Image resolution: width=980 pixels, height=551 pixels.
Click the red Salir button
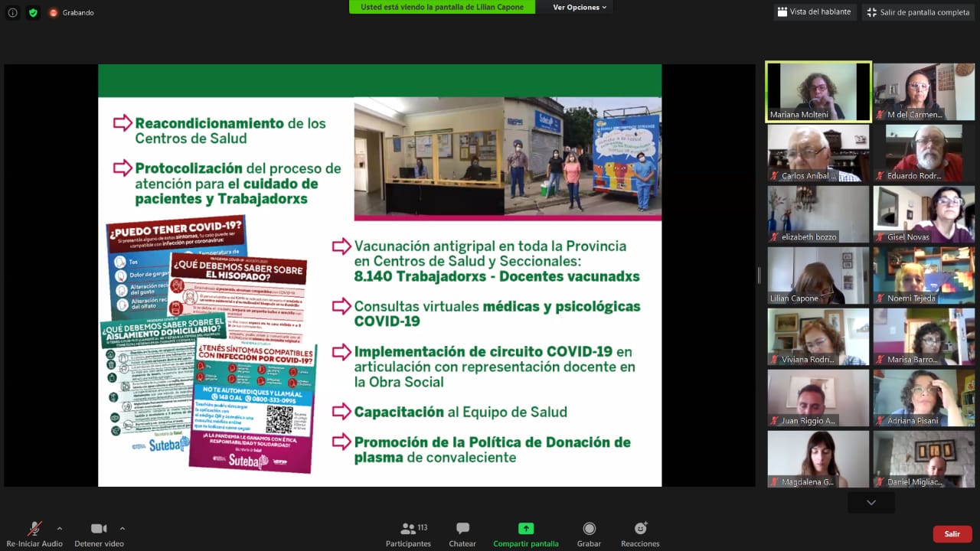952,534
